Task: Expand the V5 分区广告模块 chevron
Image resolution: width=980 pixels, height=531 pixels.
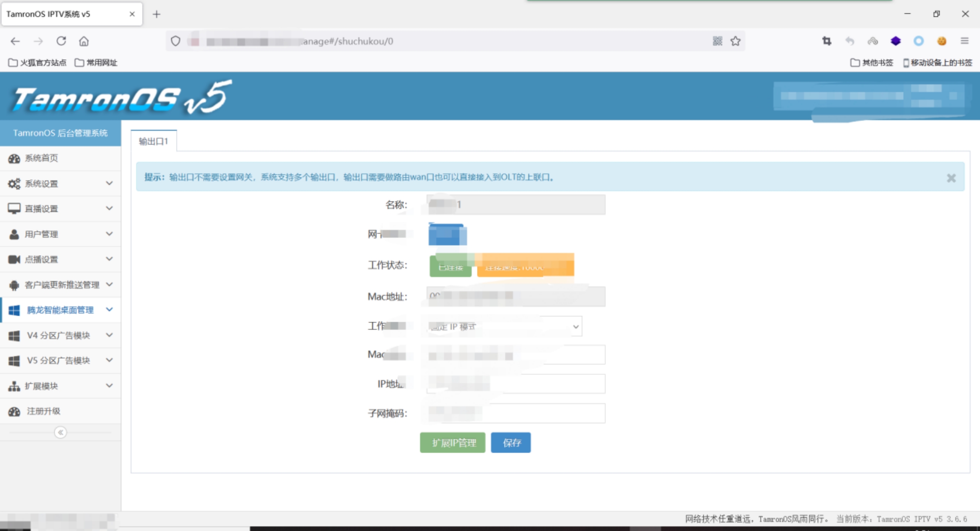Action: coord(109,360)
